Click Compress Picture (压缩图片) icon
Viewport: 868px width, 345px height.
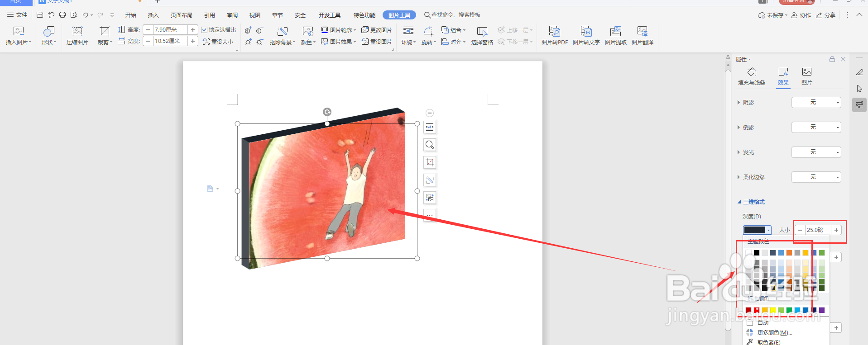coord(77,32)
